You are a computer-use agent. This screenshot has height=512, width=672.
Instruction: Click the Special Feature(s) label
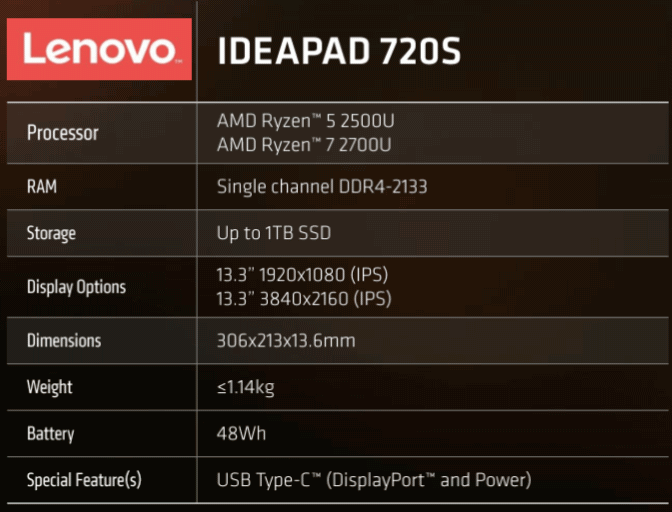84,480
